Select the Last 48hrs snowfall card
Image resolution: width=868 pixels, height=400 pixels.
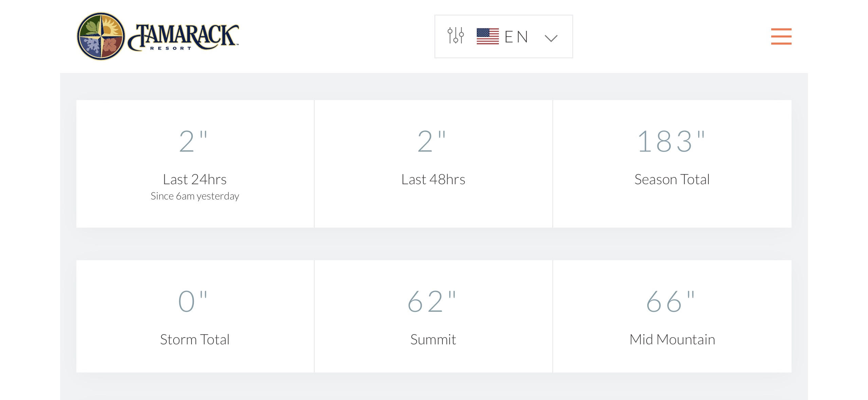coord(433,164)
